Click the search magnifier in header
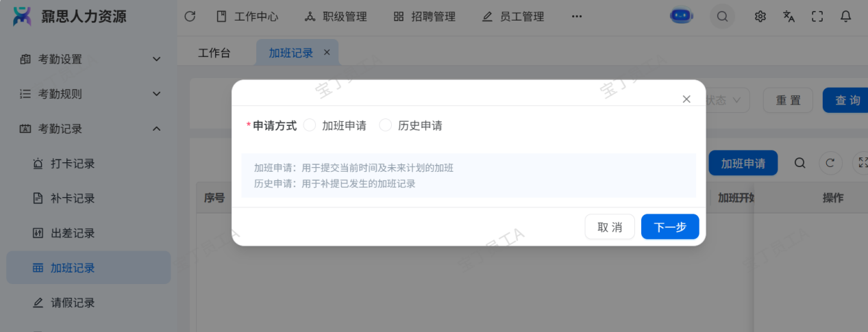 (722, 16)
